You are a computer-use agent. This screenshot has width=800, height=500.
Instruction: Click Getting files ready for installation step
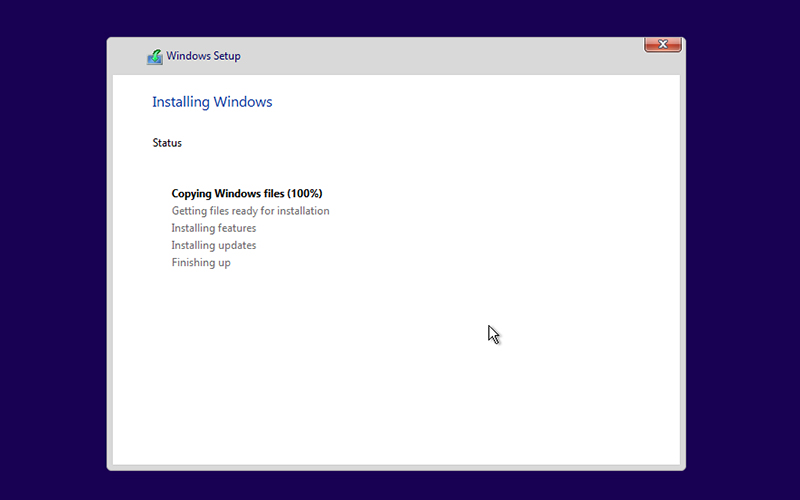[x=251, y=211]
